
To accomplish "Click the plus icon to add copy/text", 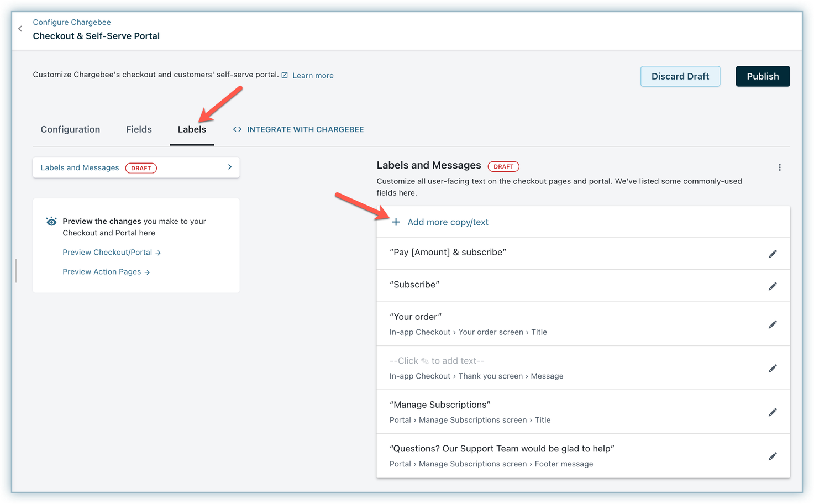I will [x=396, y=222].
